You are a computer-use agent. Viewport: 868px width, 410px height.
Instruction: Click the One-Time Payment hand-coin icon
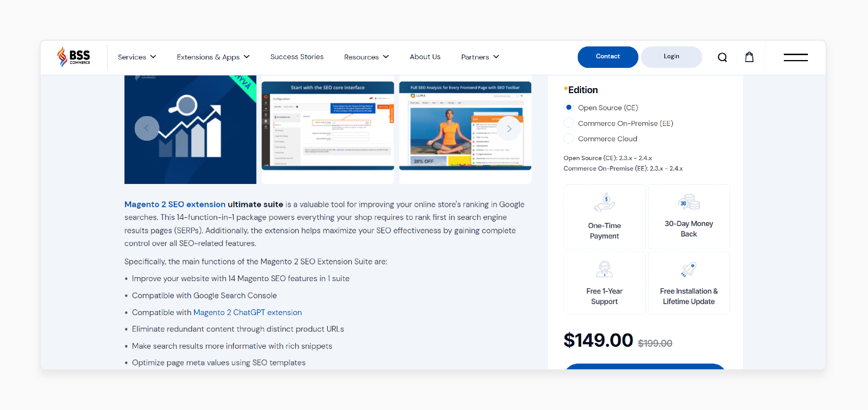[604, 203]
